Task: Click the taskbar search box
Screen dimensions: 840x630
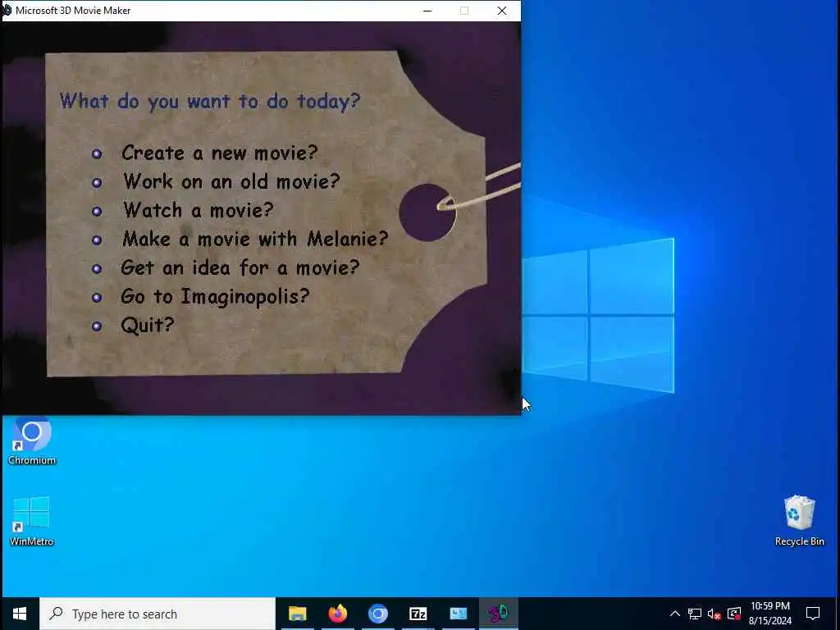Action: pos(157,614)
